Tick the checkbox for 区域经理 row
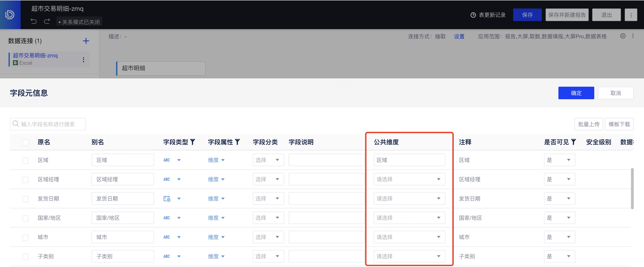 pos(26,179)
